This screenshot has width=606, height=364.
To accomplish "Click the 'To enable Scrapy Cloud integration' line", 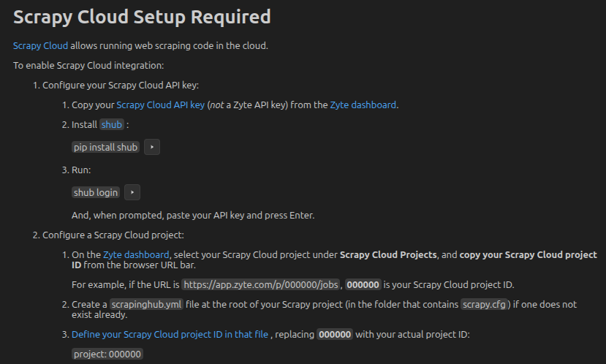I will 88,65.
